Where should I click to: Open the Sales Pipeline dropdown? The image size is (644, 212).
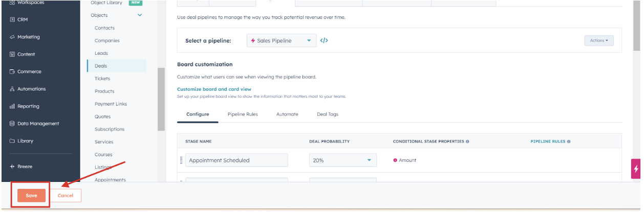click(x=281, y=41)
